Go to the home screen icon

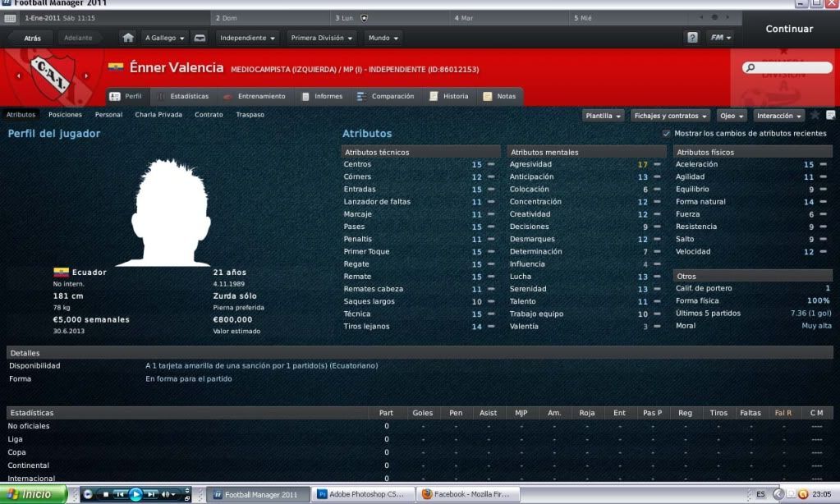128,38
